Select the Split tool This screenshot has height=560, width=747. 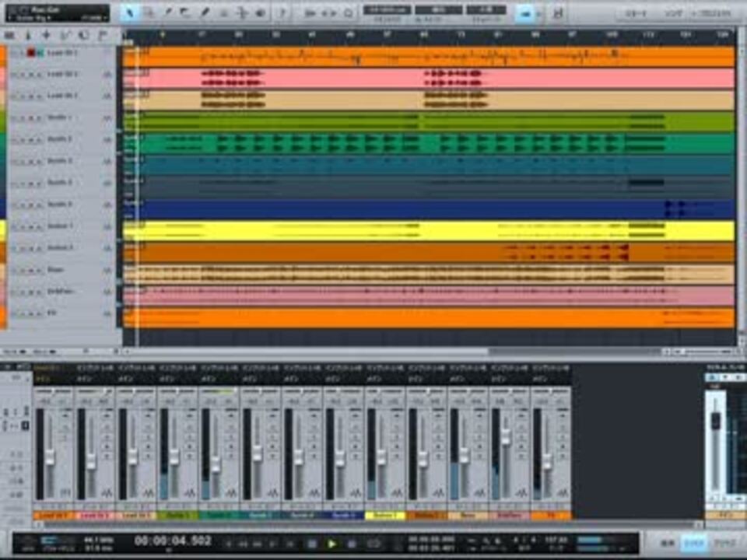tap(167, 13)
